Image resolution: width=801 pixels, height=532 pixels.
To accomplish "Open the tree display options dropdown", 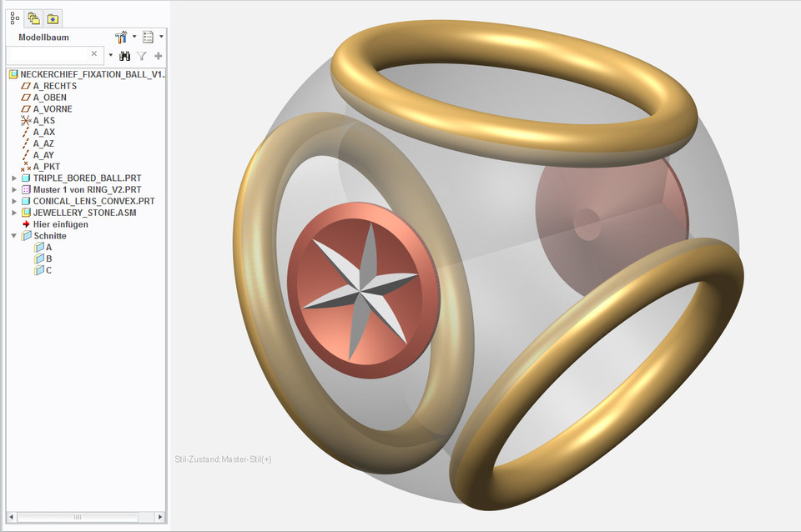I will pos(152,37).
